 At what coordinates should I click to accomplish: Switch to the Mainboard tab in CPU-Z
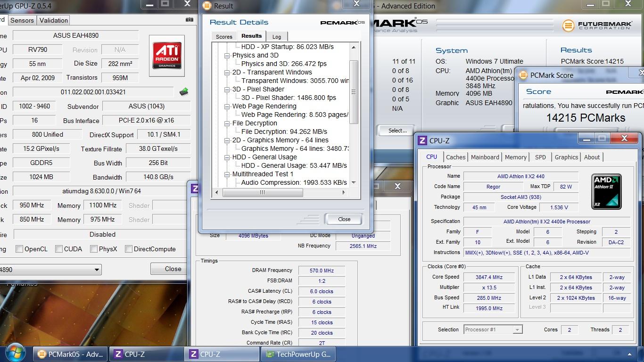click(x=485, y=157)
